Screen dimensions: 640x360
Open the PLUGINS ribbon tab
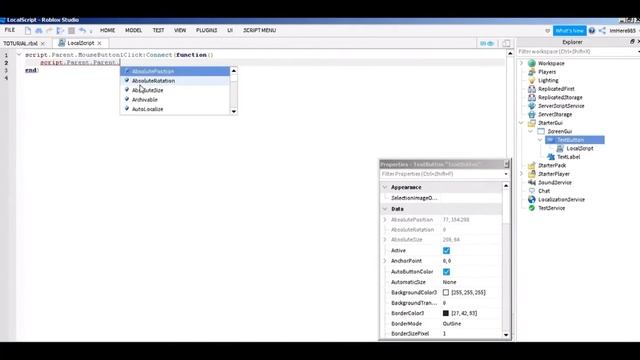click(x=207, y=30)
